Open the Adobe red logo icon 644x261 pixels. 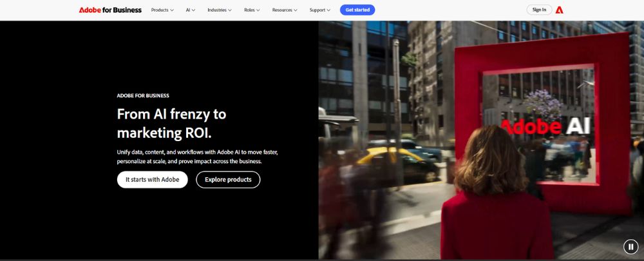pyautogui.click(x=559, y=10)
